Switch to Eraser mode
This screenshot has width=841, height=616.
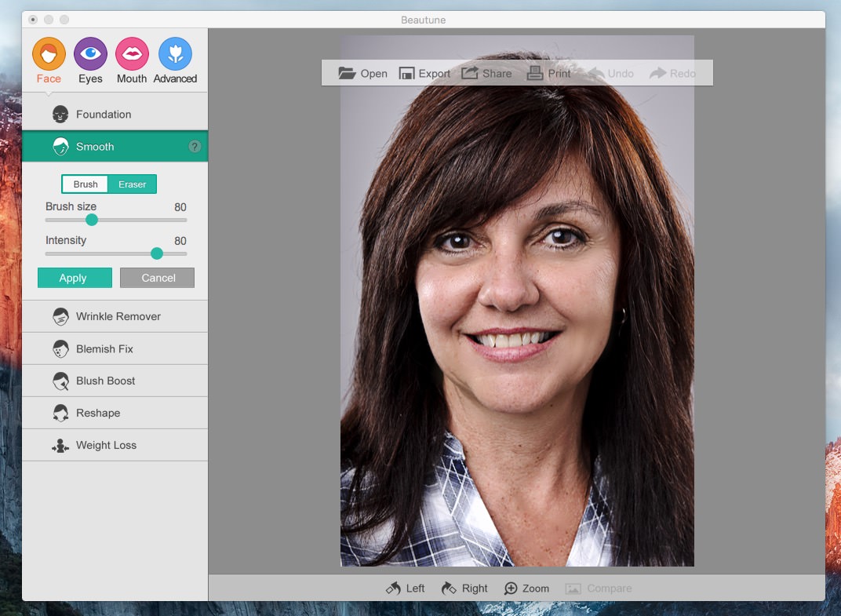133,184
